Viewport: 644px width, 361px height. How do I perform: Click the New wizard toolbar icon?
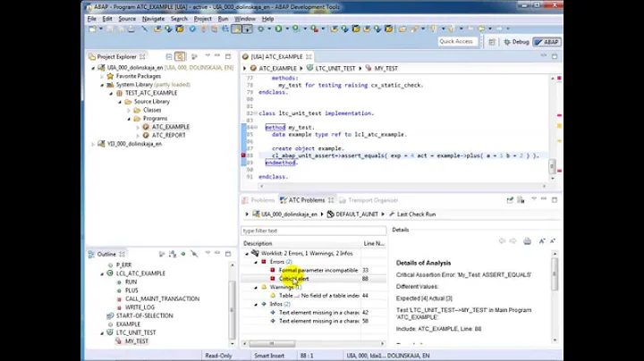pyautogui.click(x=92, y=29)
